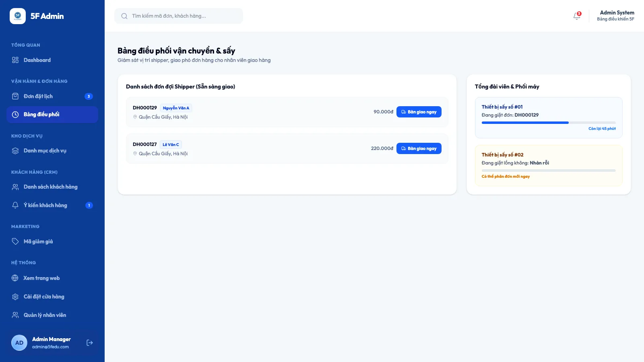Image resolution: width=644 pixels, height=362 pixels.
Task: Click the clock icon of Bảng điều phối
Action: pos(15,115)
